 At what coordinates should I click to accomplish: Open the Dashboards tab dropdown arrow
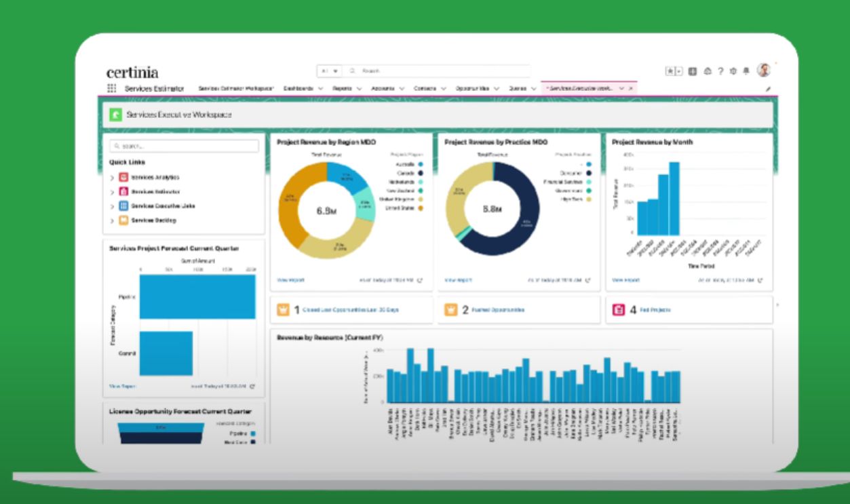click(x=321, y=89)
